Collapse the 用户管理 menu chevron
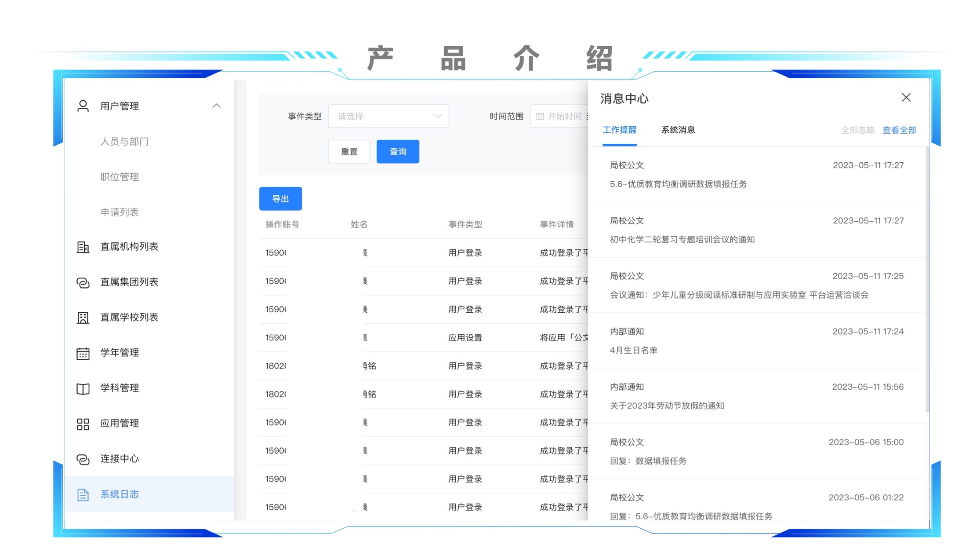This screenshot has height=552, width=980. pyautogui.click(x=216, y=106)
